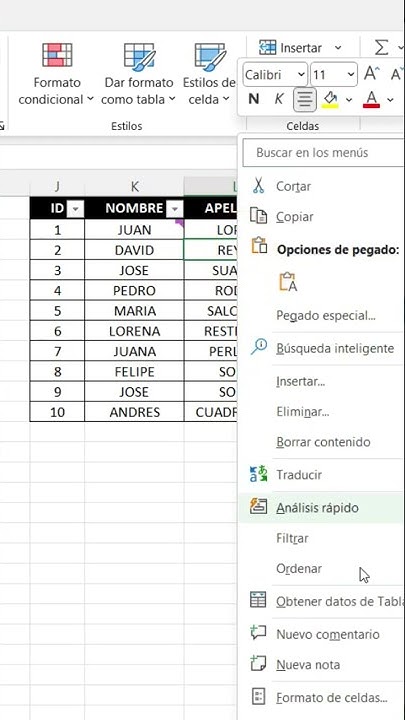Open the Estilos de celda icon
405x720 pixels.
[x=210, y=56]
